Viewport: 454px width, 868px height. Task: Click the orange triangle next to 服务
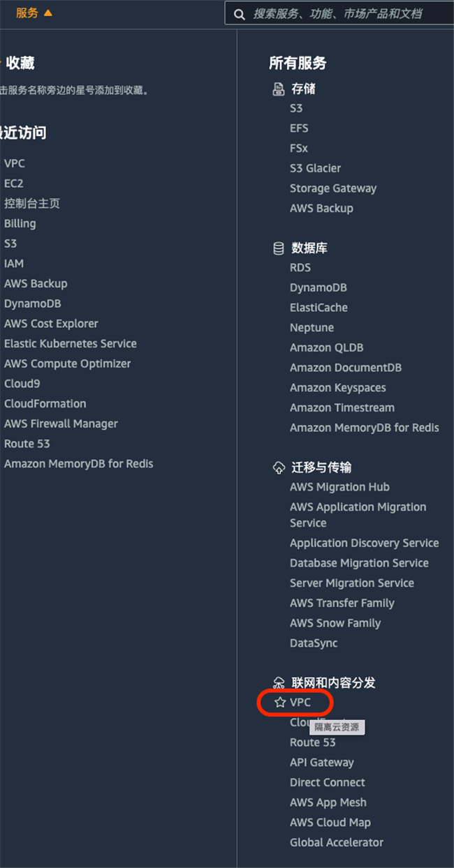point(47,13)
